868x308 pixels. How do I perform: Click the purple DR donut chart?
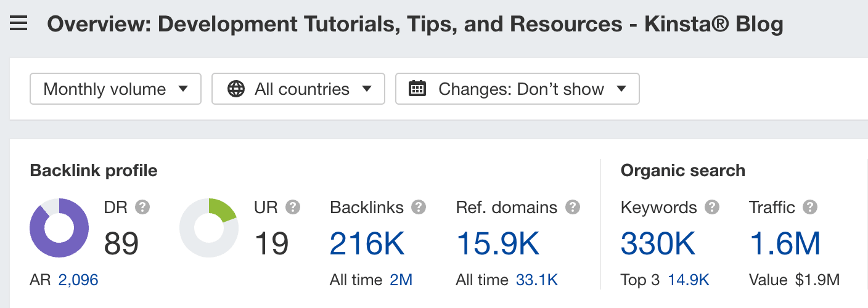point(59,228)
